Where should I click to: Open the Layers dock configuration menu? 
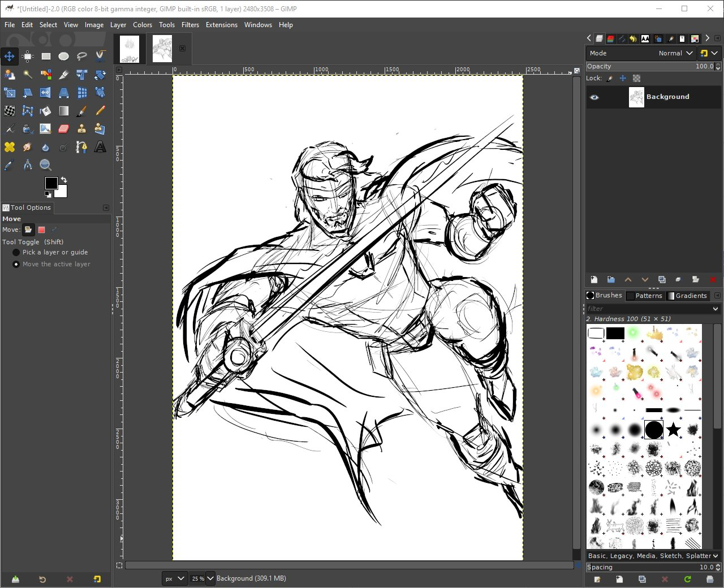coord(718,38)
